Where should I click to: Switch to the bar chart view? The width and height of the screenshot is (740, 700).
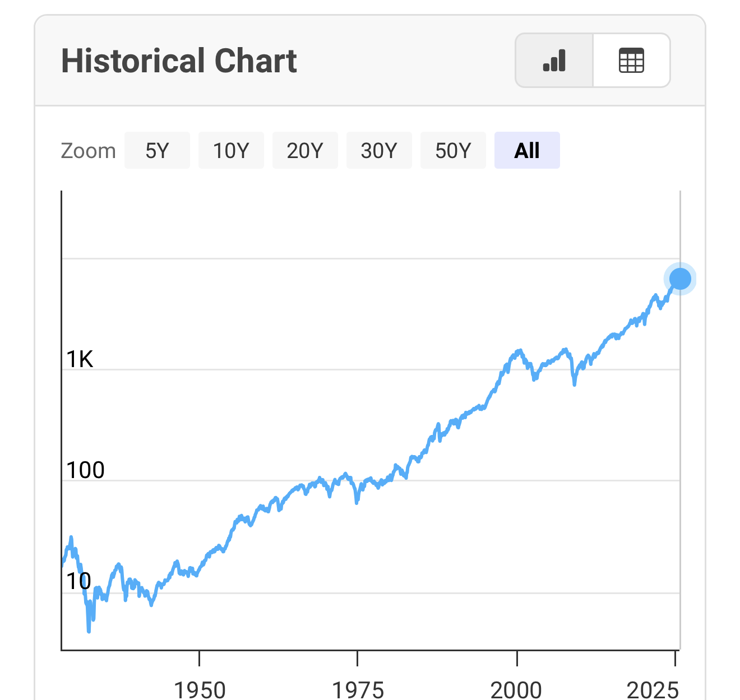pos(554,61)
